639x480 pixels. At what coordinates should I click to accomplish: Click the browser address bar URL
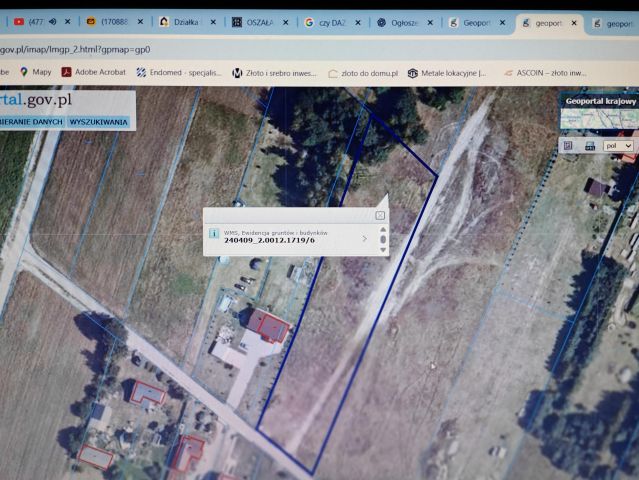tap(75, 50)
